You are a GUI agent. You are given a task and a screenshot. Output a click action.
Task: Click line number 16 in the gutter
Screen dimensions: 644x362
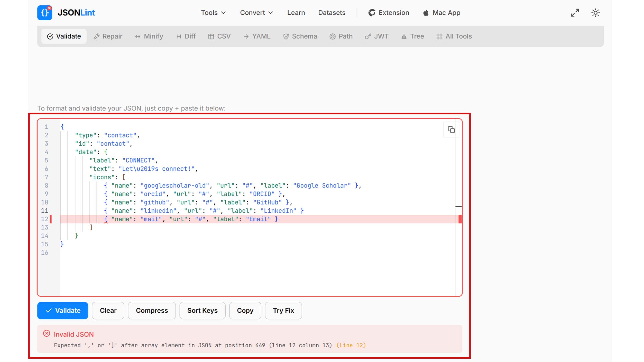tap(45, 253)
